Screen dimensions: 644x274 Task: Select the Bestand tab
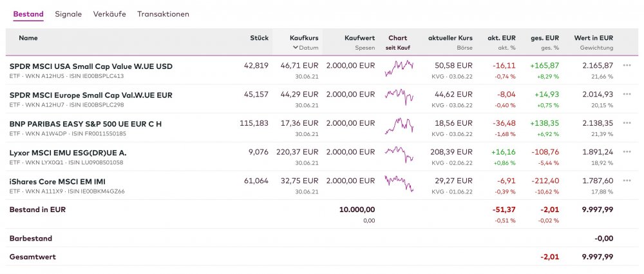tap(28, 14)
